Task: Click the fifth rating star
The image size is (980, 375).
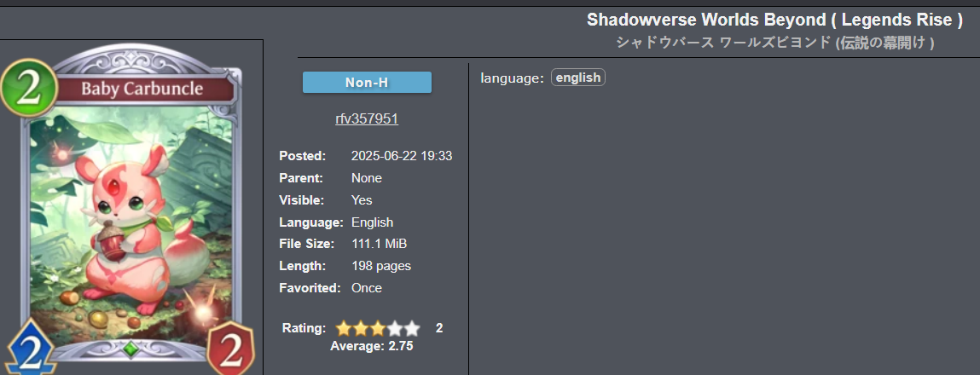Action: [411, 328]
